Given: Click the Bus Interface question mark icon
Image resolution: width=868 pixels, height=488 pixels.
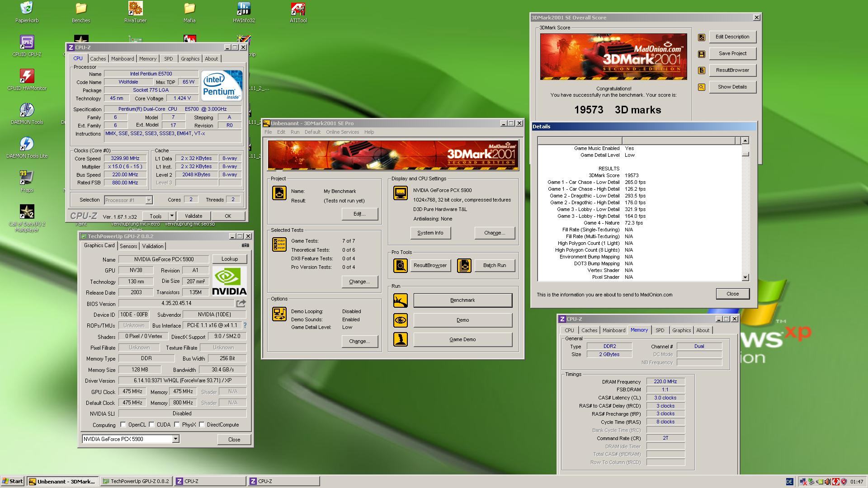Looking at the screenshot, I should click(x=245, y=325).
